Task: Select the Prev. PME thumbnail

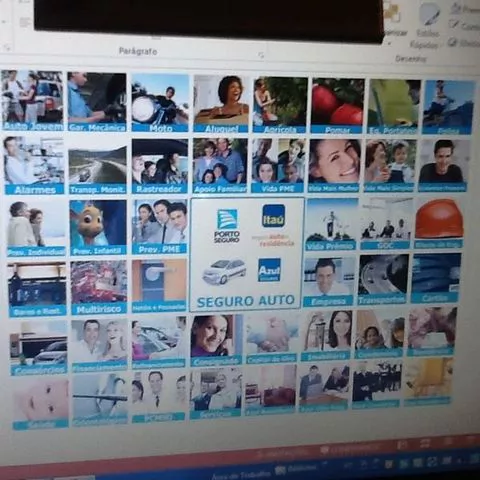Action: (x=160, y=227)
